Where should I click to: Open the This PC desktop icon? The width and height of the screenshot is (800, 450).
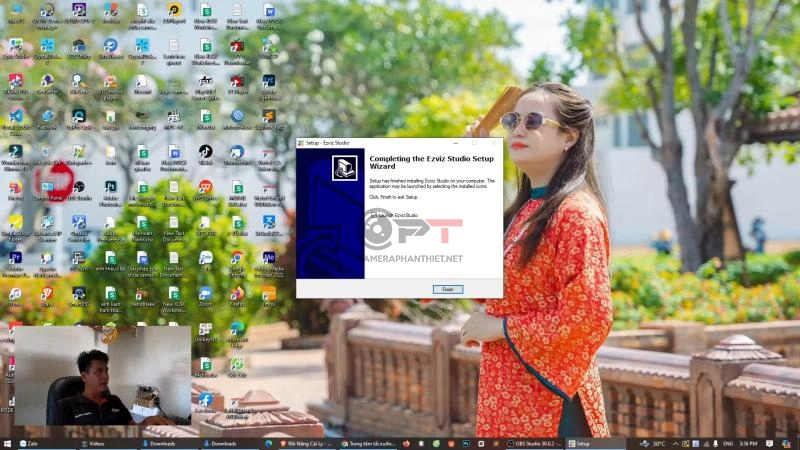[15, 13]
